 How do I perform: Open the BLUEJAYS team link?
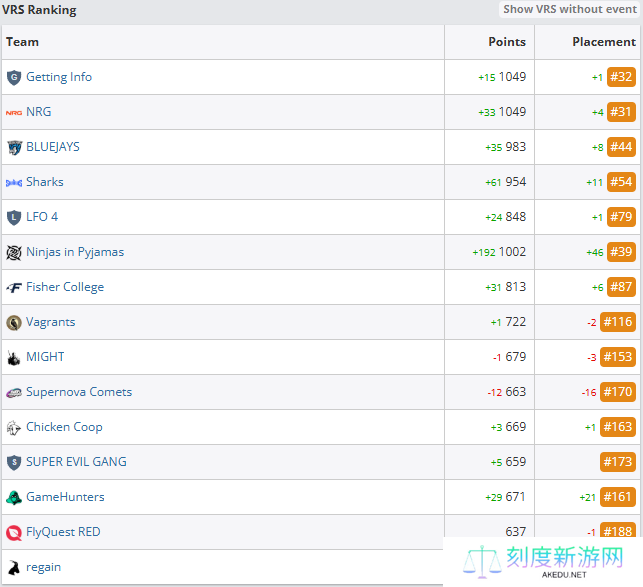pyautogui.click(x=53, y=147)
